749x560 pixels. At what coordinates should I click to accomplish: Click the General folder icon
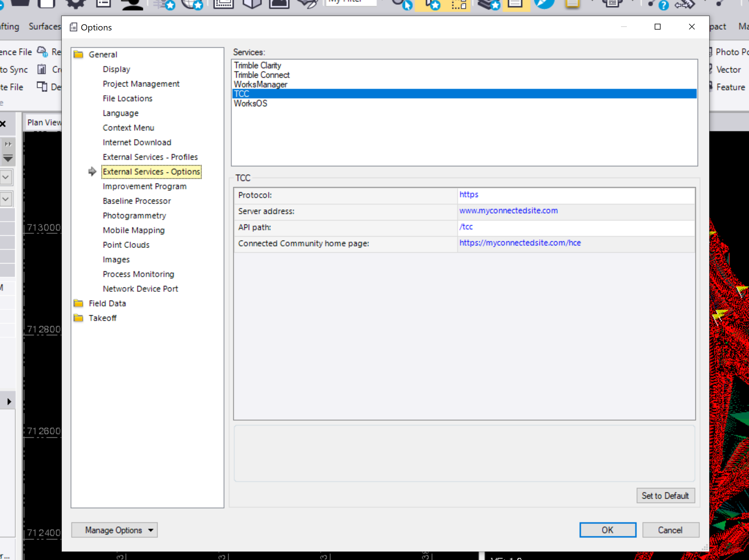point(79,54)
